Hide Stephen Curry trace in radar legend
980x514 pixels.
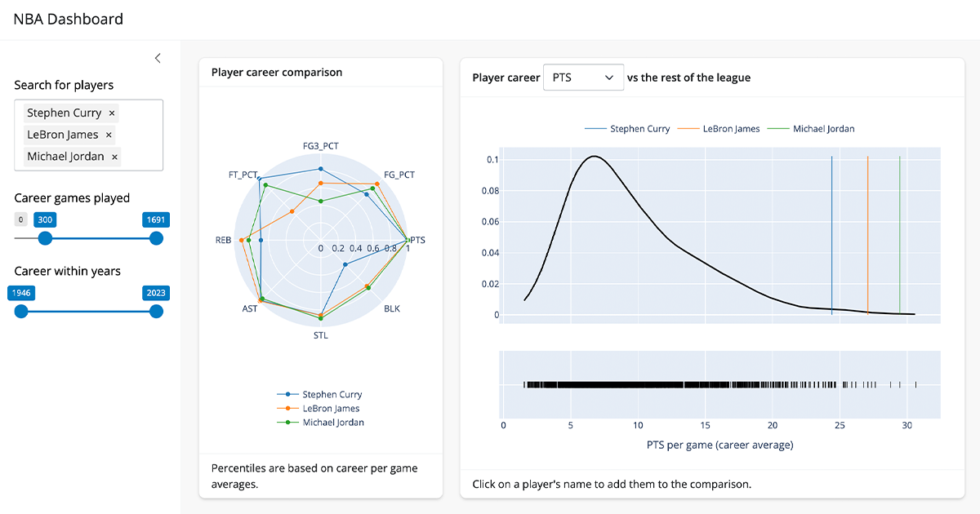pos(332,395)
